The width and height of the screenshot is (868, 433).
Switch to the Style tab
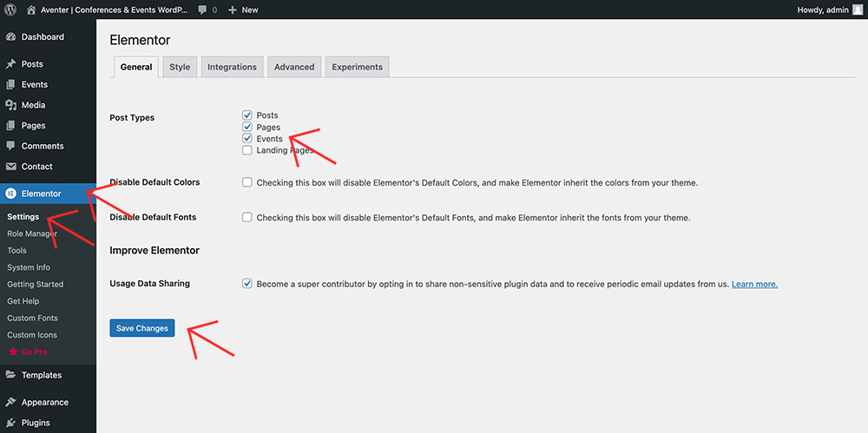[180, 67]
